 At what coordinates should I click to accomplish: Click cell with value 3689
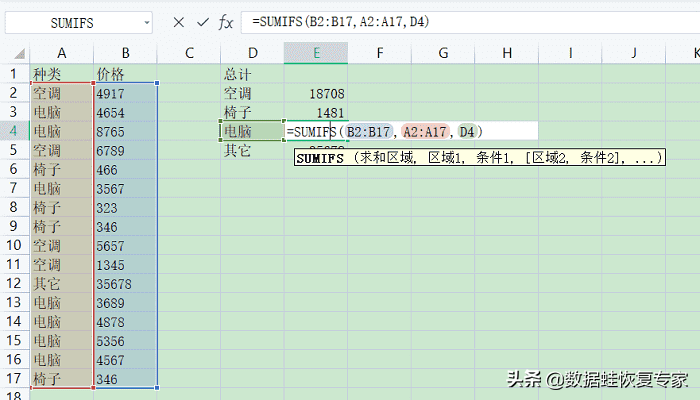point(125,302)
